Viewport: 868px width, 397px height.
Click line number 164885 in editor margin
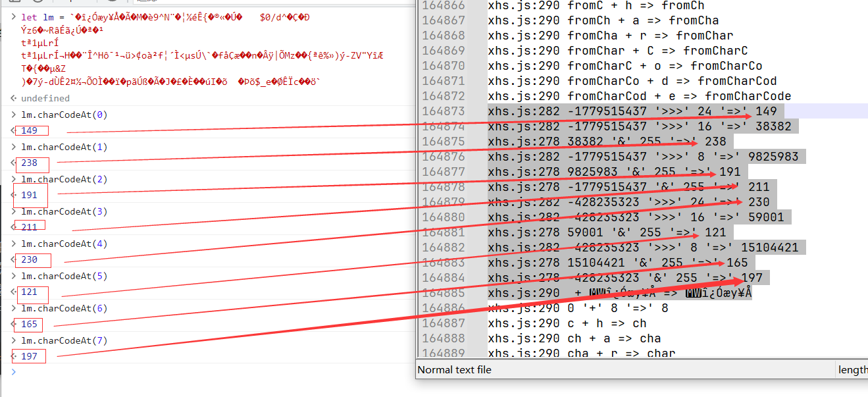point(443,293)
